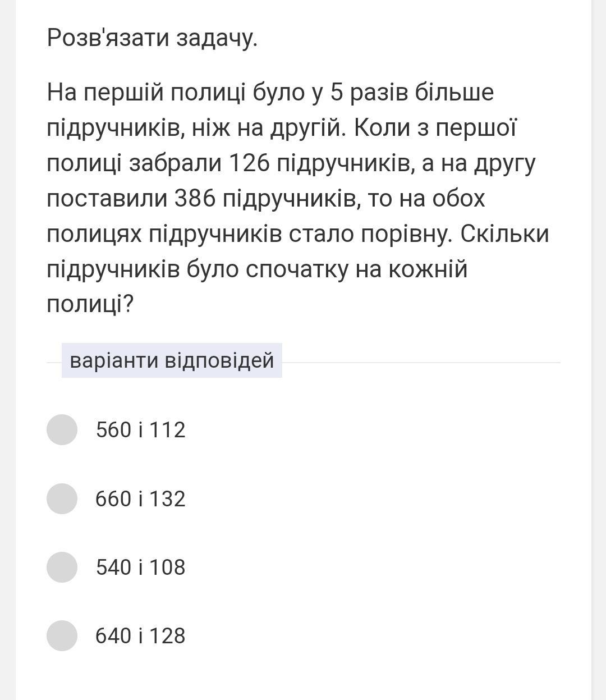Click the word Скільки in the problem
The width and height of the screenshot is (606, 700).
(504, 234)
